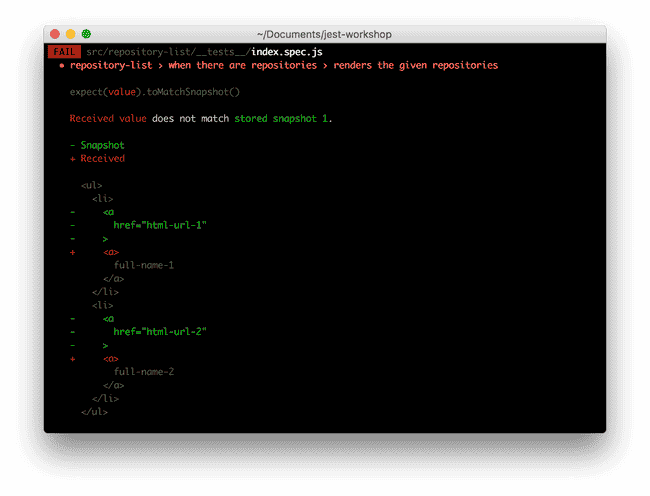This screenshot has height=496, width=650.
Task: Click the yellow minimize window button
Action: pos(71,34)
